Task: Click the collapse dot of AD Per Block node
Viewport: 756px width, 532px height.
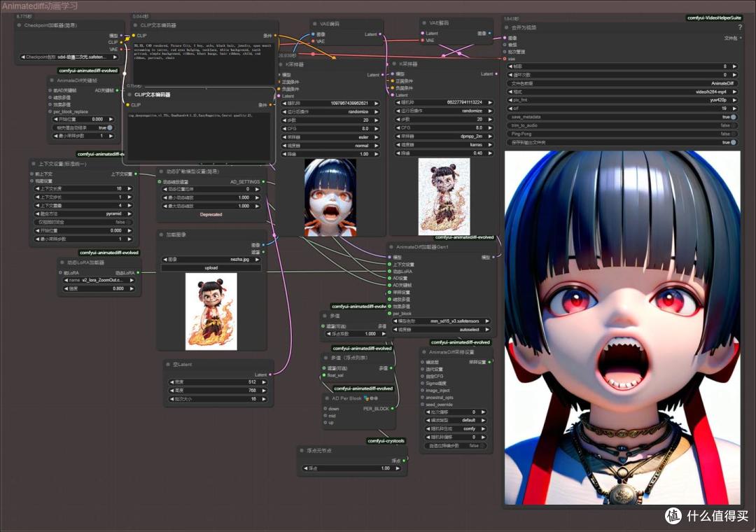Action: click(327, 398)
